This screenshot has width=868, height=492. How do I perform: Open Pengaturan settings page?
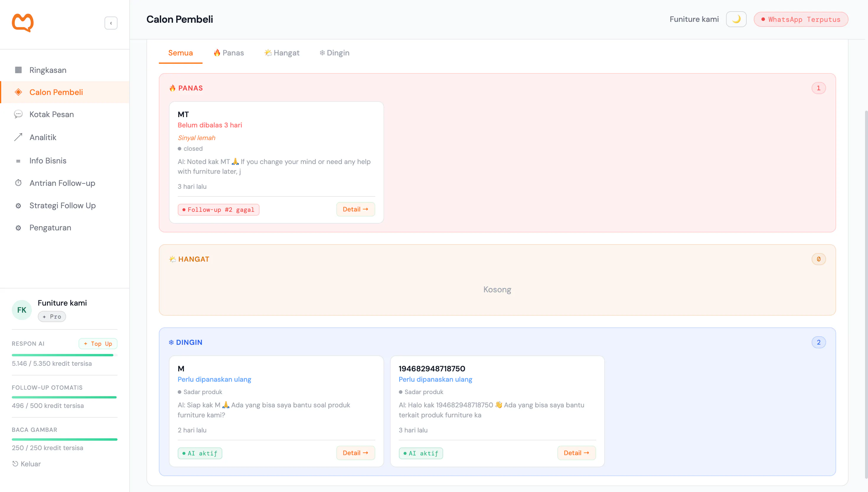(65, 228)
